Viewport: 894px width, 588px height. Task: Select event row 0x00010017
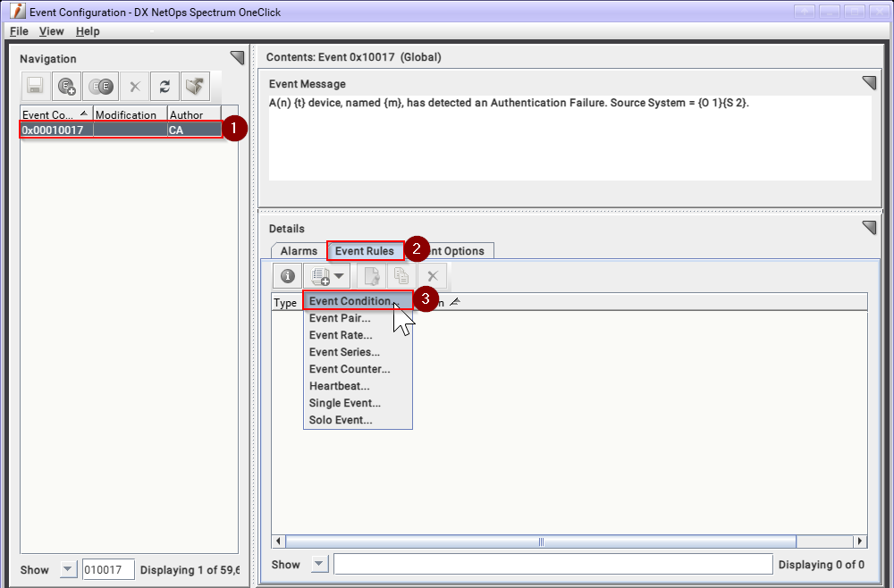point(121,130)
